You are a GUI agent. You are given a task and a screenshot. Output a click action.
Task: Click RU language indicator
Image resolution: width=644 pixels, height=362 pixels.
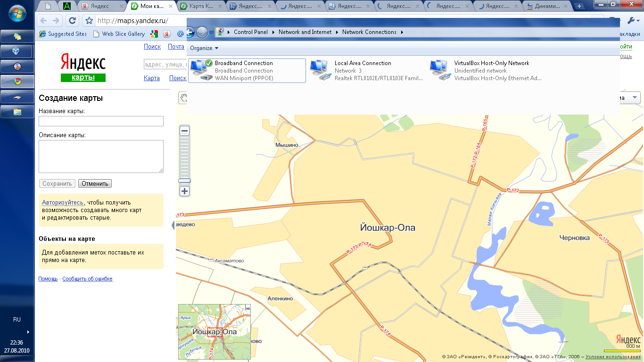17,320
